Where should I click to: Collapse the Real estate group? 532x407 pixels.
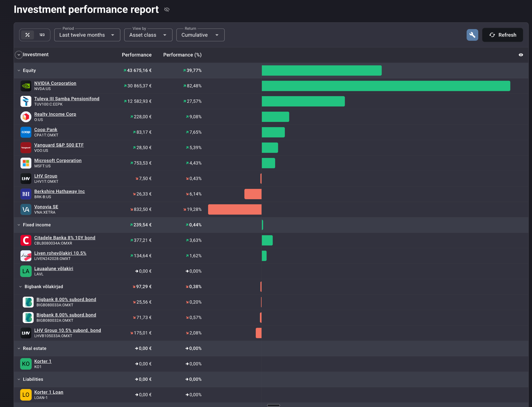tap(19, 348)
